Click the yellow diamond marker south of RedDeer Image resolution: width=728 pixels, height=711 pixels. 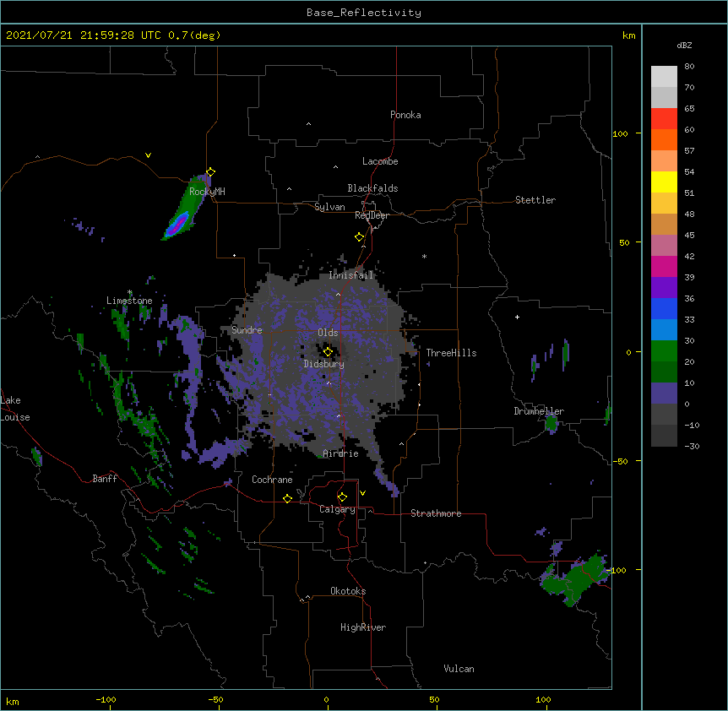[x=360, y=236]
